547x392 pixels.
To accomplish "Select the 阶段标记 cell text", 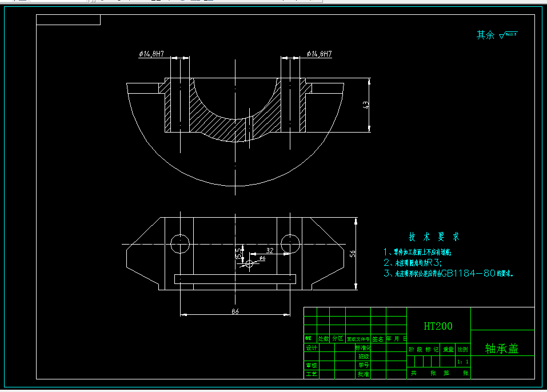I will coord(424,349).
